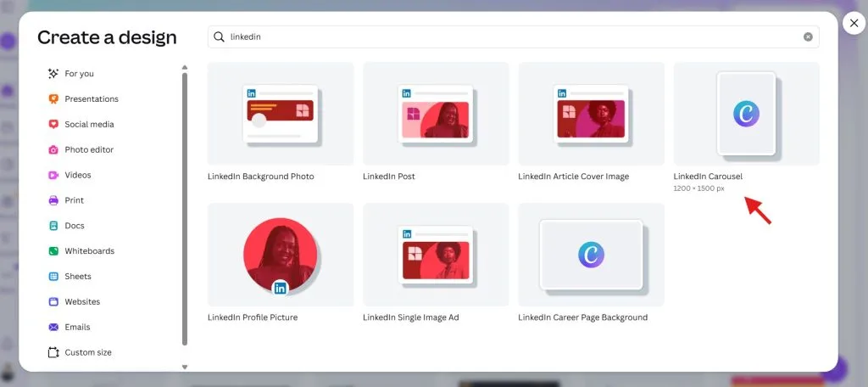Click the Photo editor camera icon

(x=53, y=149)
